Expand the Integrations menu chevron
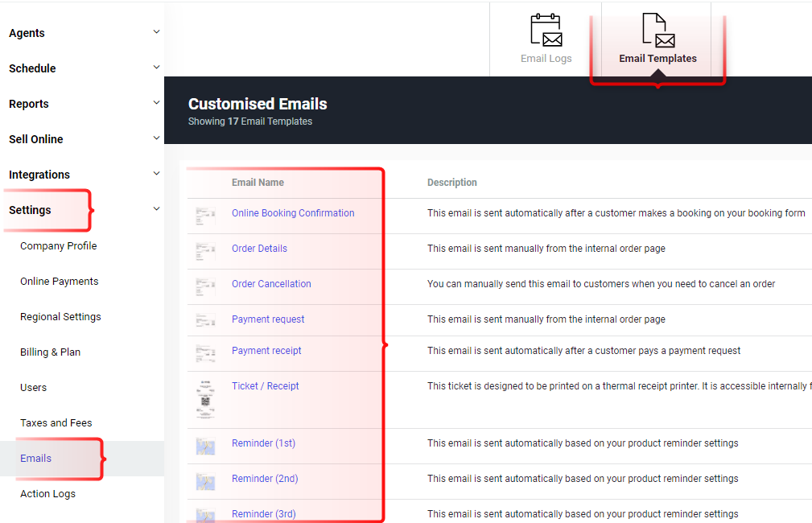 156,174
